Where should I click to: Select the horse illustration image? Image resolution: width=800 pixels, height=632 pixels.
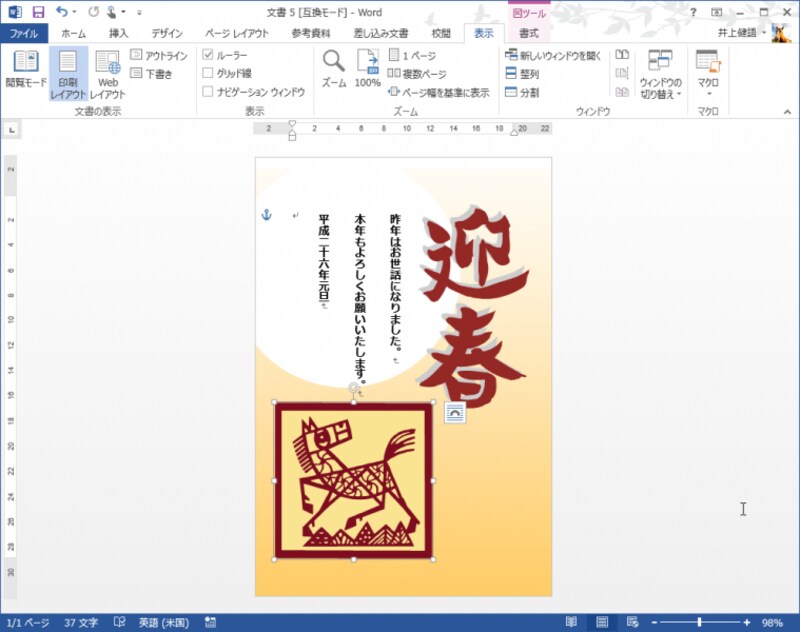[x=353, y=480]
